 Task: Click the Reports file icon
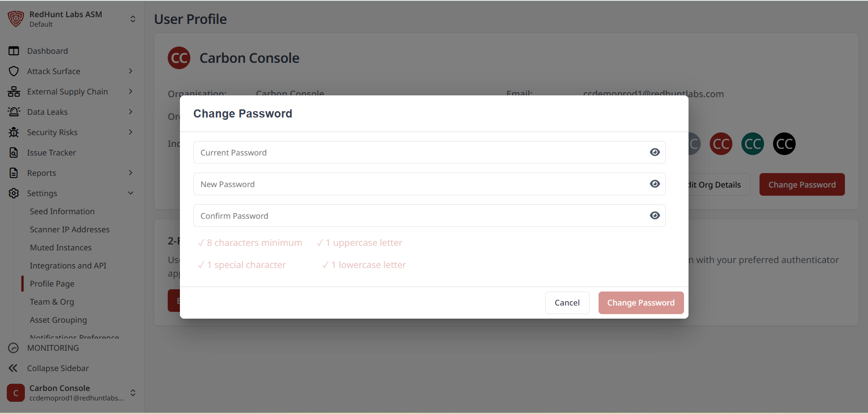click(14, 173)
